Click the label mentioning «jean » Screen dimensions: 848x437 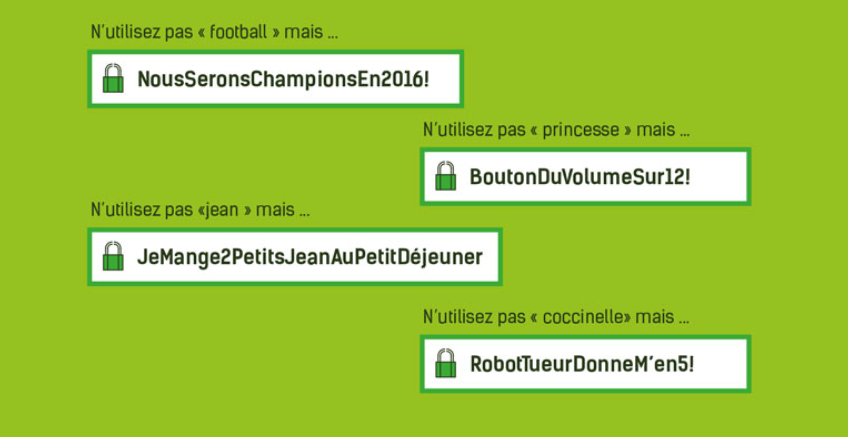(200, 210)
